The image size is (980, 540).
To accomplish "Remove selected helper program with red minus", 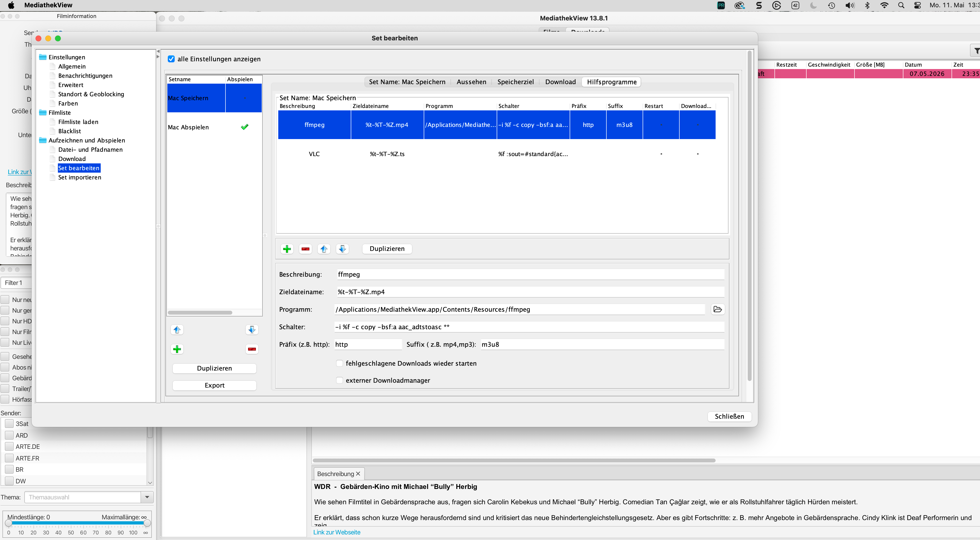I will (x=306, y=249).
